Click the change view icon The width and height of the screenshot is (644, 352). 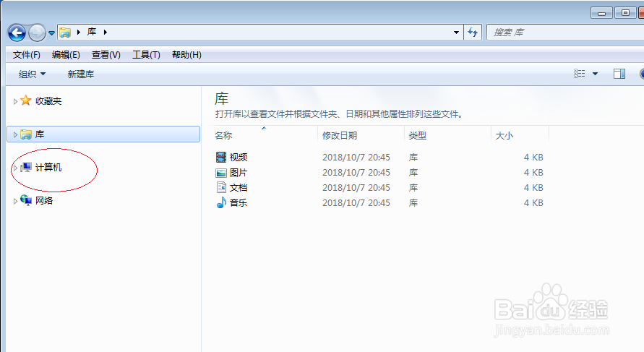click(x=580, y=74)
